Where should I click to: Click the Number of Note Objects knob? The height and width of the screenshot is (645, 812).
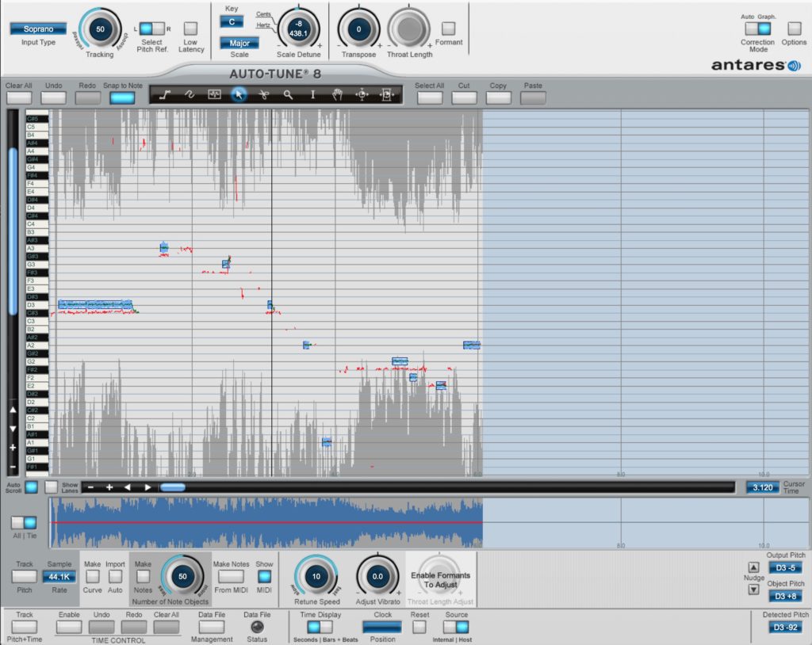click(182, 576)
